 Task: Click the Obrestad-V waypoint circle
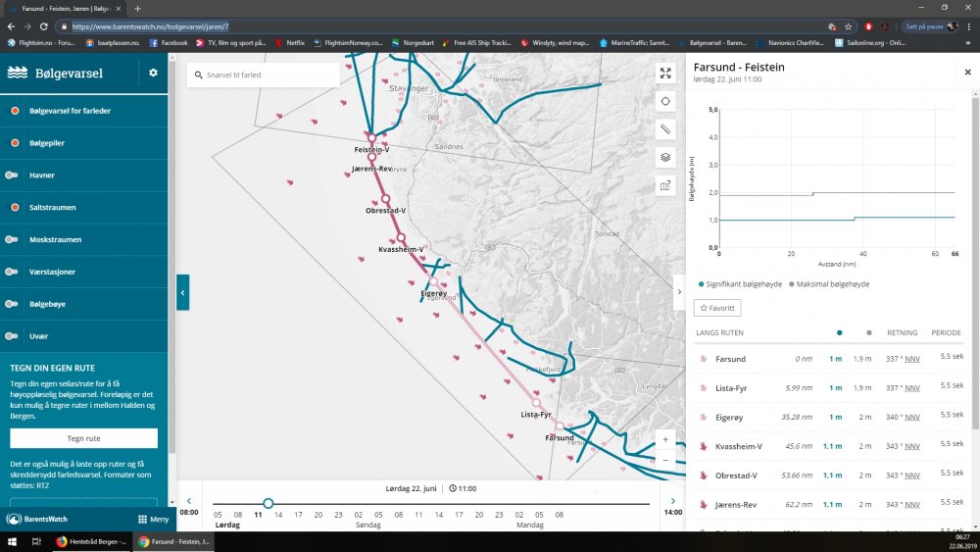point(385,199)
